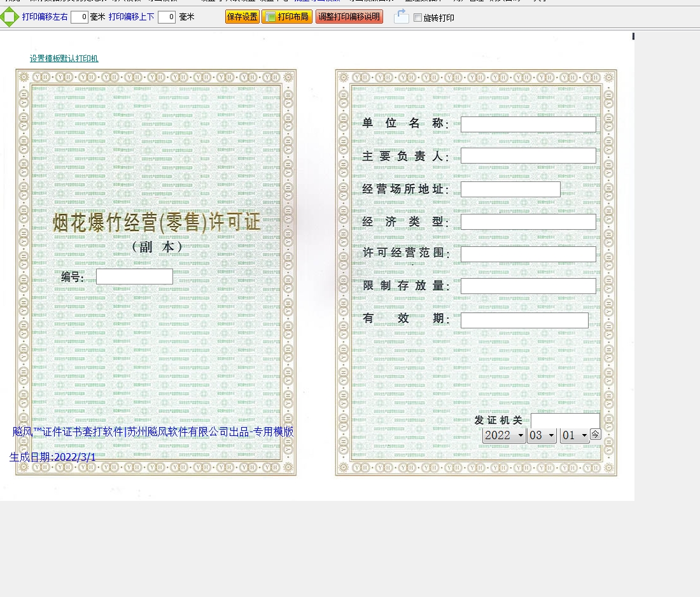Open the year dropdown showing 2022

(x=504, y=435)
